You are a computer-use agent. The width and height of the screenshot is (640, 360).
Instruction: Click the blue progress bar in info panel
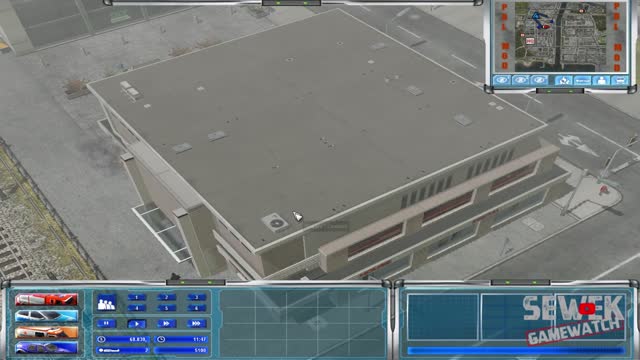tap(516, 351)
